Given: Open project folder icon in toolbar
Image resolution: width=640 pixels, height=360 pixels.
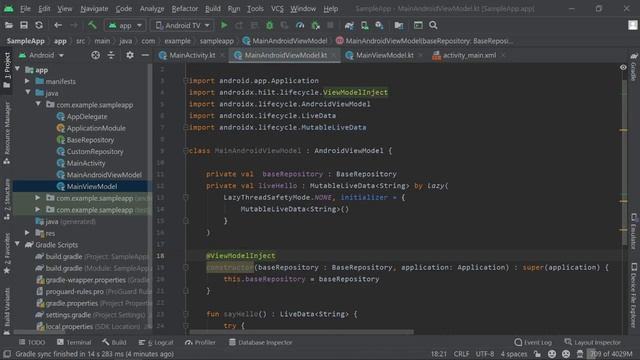Looking at the screenshot, I should click(x=9, y=25).
